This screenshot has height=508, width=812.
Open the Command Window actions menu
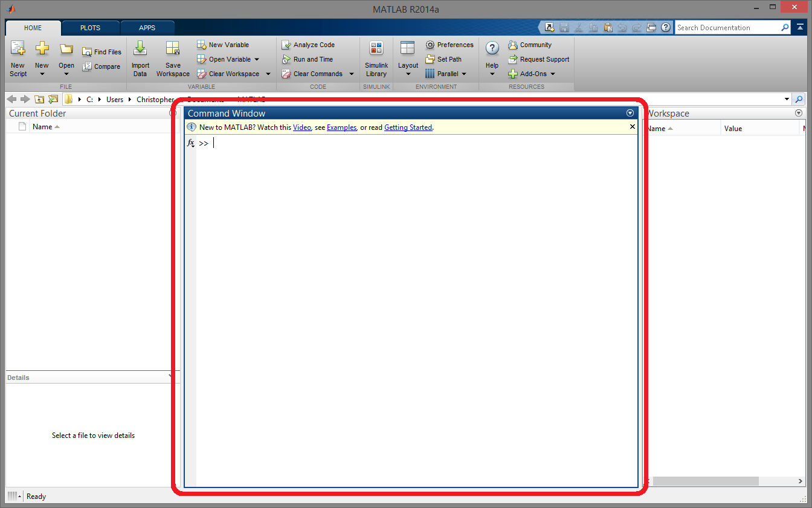click(630, 113)
